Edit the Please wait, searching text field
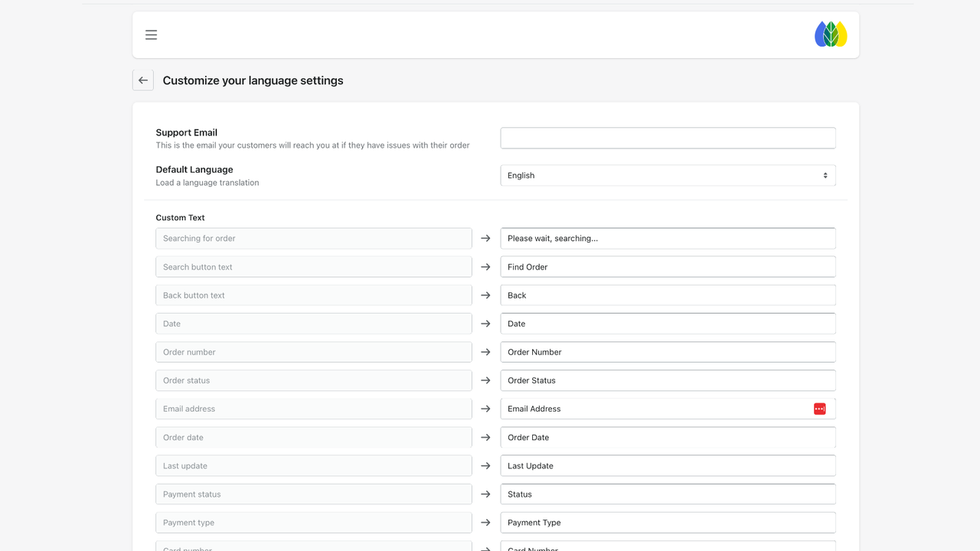Image resolution: width=980 pixels, height=551 pixels. click(x=667, y=238)
